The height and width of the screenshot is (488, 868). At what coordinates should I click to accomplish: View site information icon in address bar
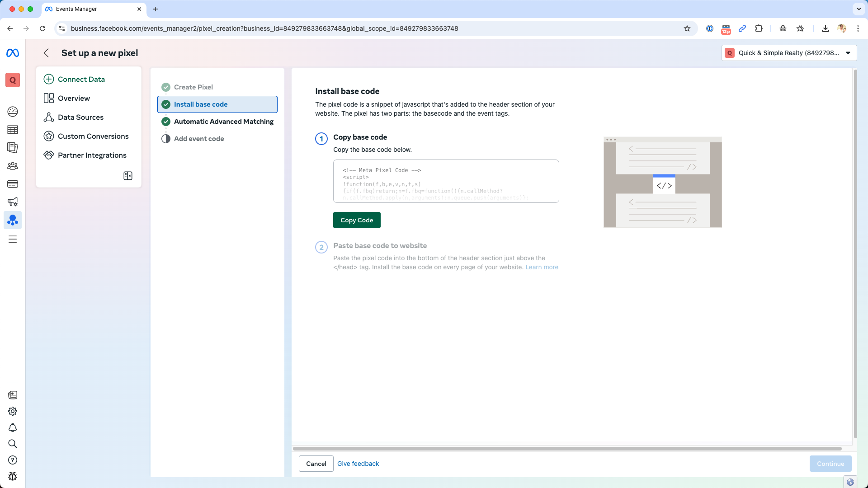62,28
